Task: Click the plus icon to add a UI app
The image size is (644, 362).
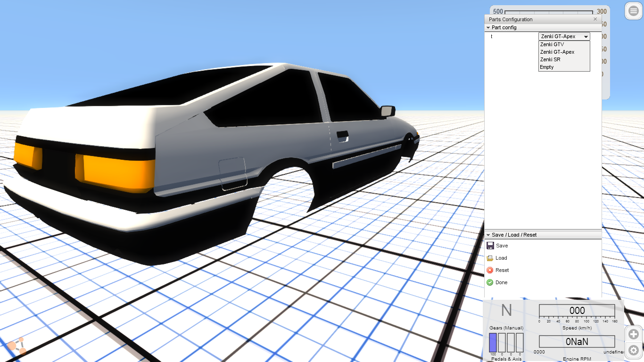Action: point(634,335)
